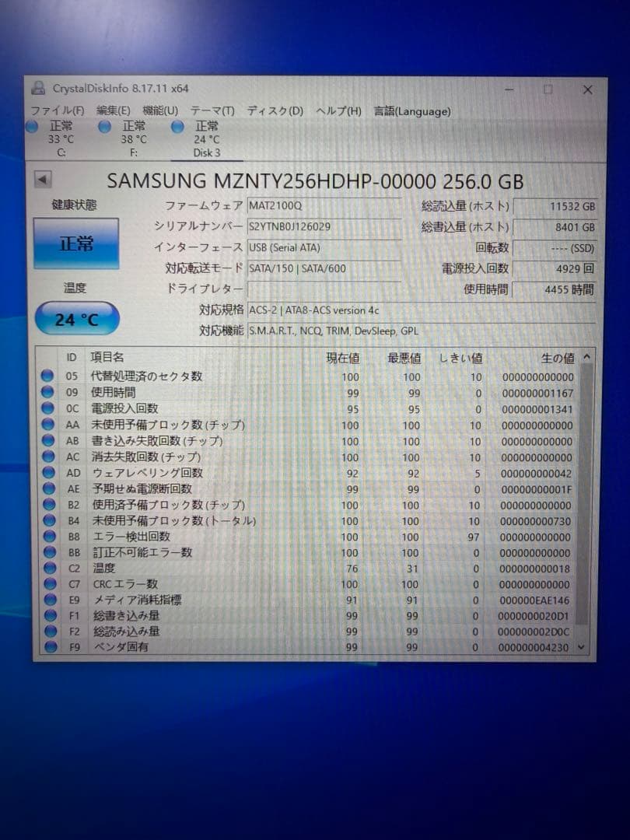Click the firmware field MAT2100Q

pyautogui.click(x=324, y=205)
